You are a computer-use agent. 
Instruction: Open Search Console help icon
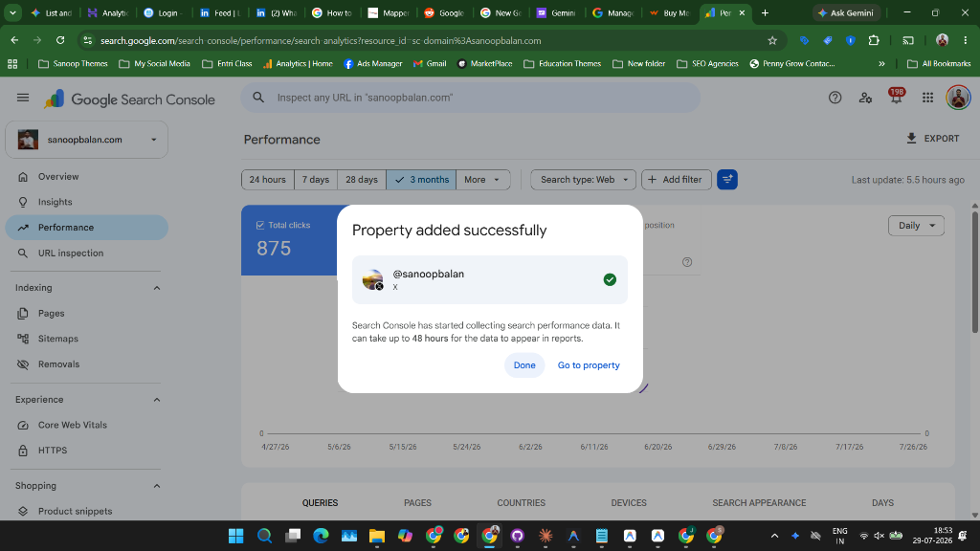pos(835,98)
